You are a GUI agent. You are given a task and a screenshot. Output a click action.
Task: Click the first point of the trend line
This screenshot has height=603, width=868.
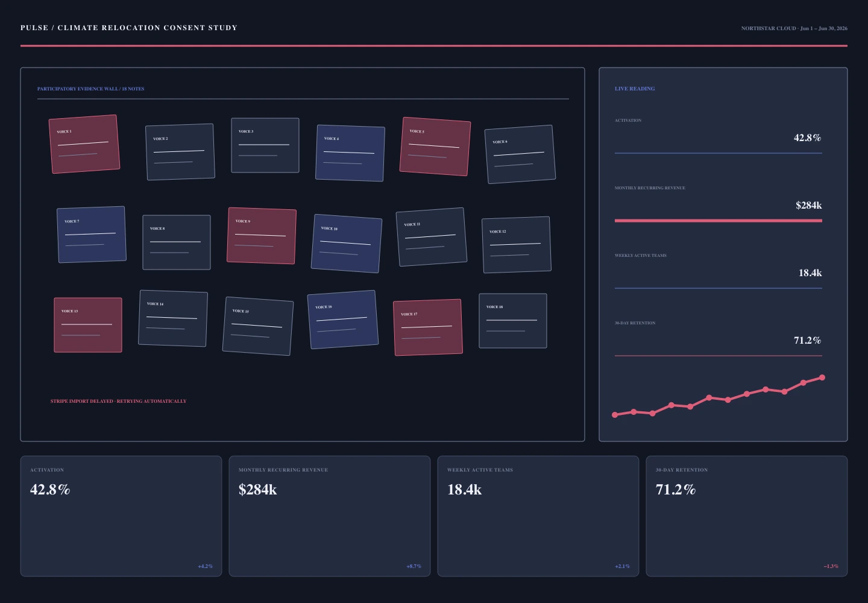pos(615,415)
